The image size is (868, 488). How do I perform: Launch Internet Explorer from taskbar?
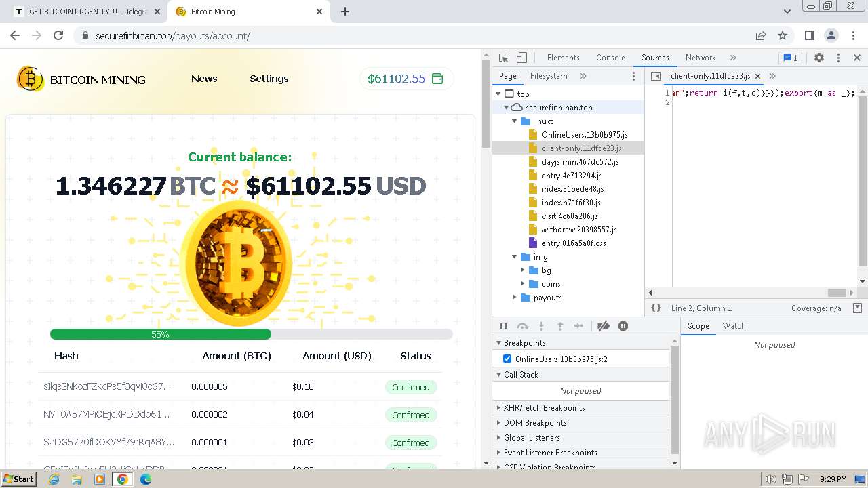54,479
